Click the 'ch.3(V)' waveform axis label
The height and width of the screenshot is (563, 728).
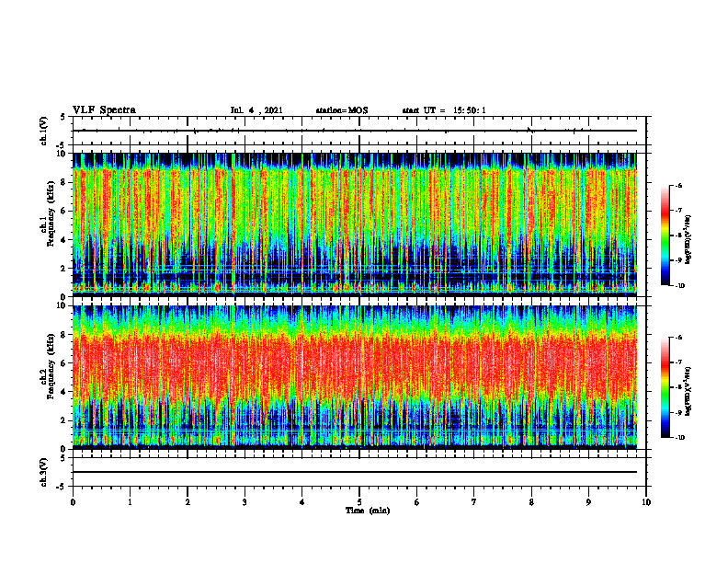[44, 472]
